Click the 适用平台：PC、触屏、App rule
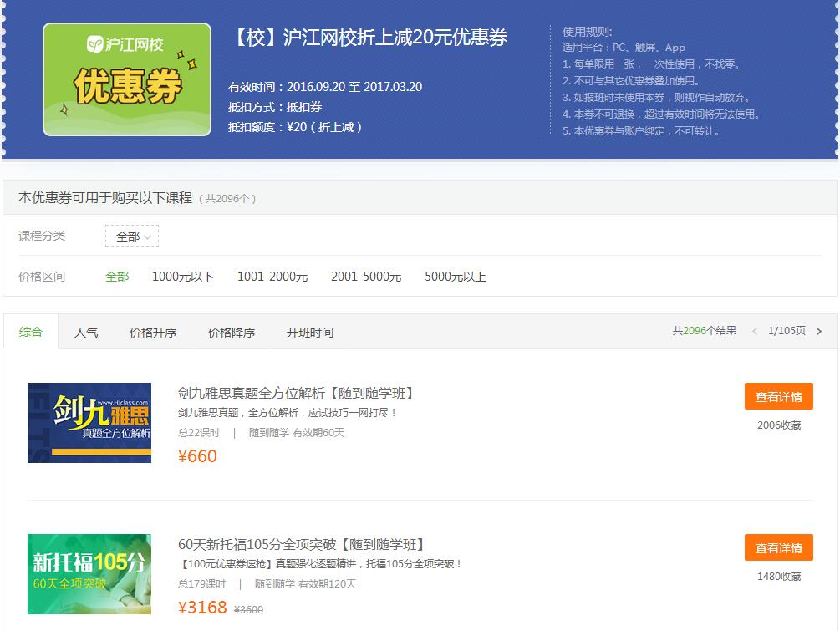Image resolution: width=840 pixels, height=631 pixels. (624, 48)
